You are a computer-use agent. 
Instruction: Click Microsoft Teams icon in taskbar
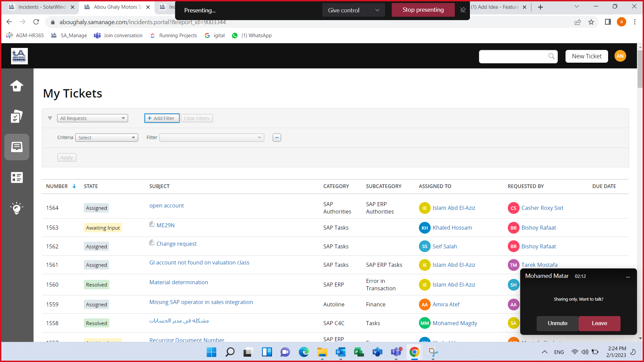[396, 352]
